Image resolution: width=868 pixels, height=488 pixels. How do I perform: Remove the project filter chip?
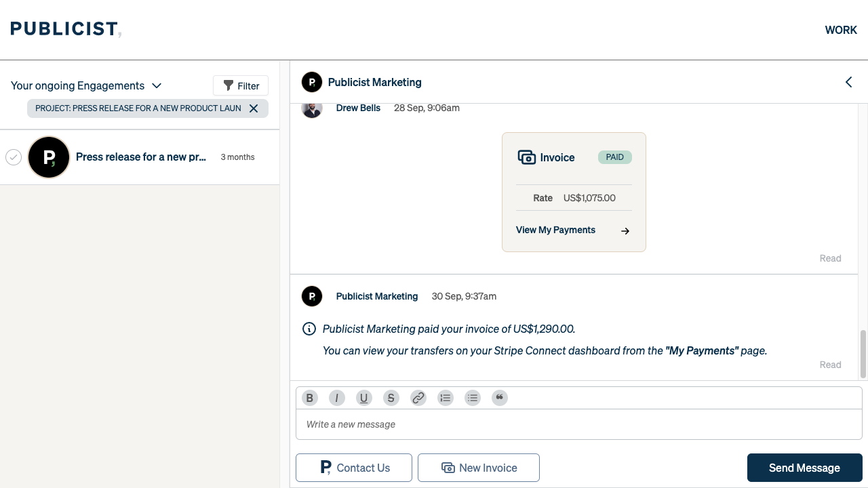click(254, 108)
